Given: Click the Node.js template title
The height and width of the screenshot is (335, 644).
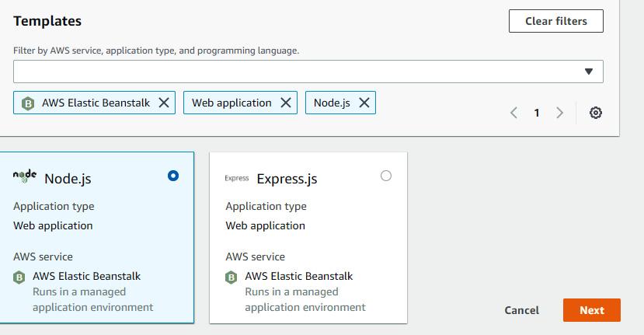Looking at the screenshot, I should pos(68,179).
